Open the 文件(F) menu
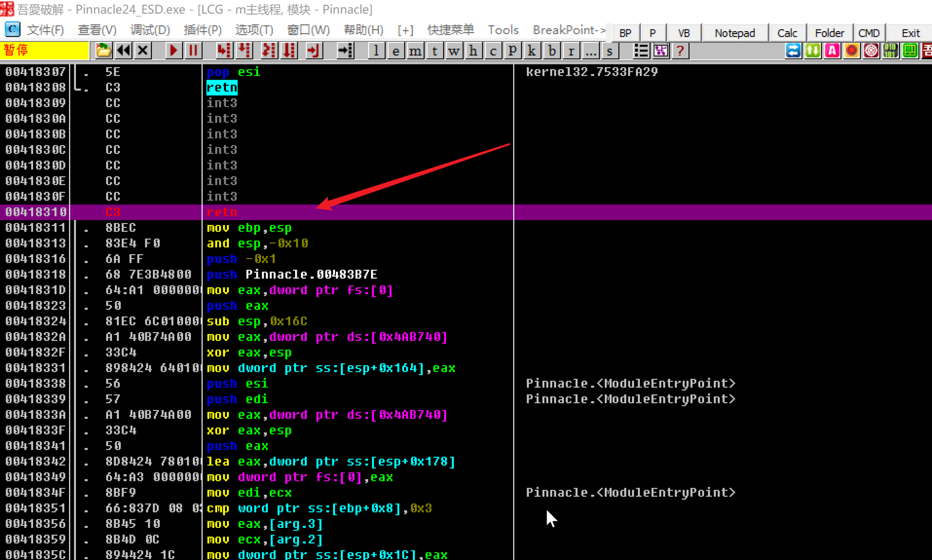The height and width of the screenshot is (560, 932). 45,30
